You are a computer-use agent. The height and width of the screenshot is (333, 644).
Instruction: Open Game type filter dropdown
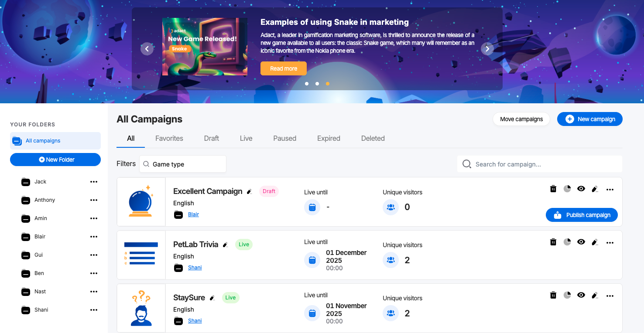[183, 164]
